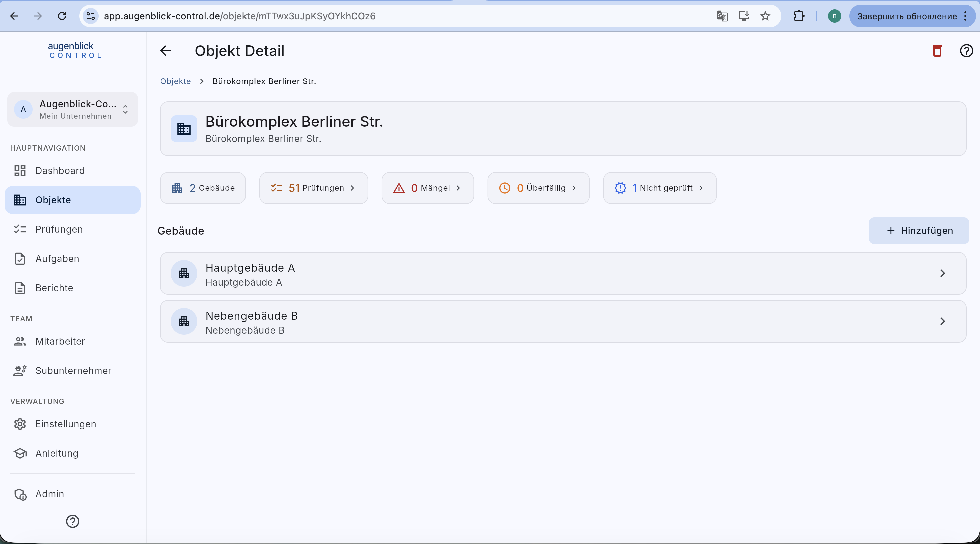Screen dimensions: 980x544
Task: Reload the page
Action: click(x=62, y=16)
